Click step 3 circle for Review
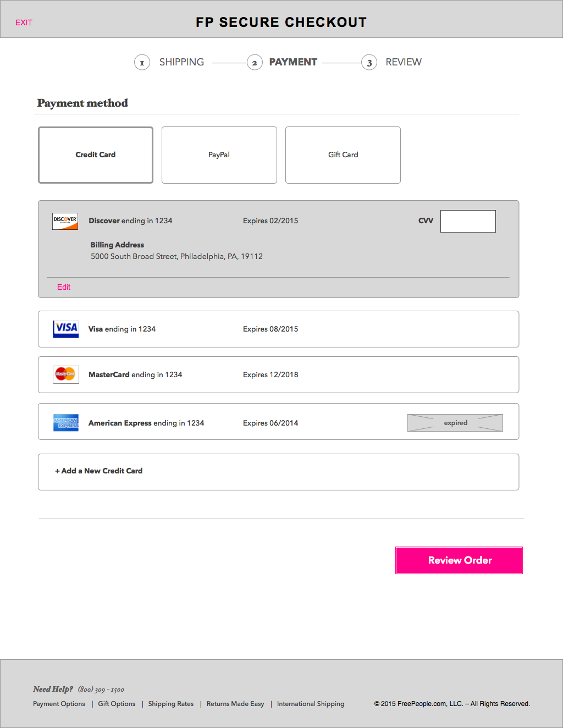Screen dimensions: 563x728 pyautogui.click(x=369, y=63)
